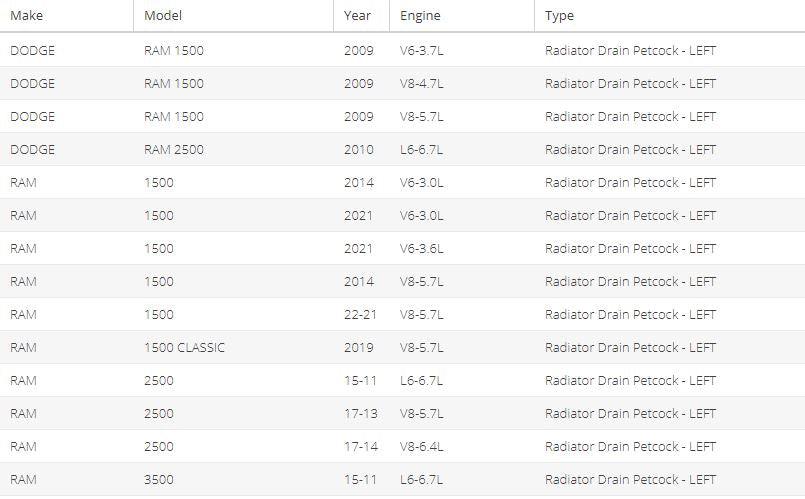Click 1500 model in the 22-21 row
This screenshot has height=499, width=805.
tap(159, 314)
